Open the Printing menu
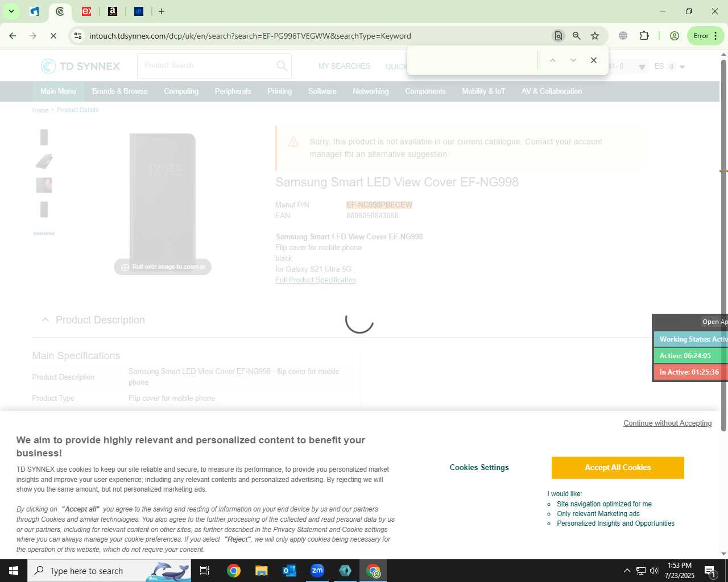 point(279,91)
